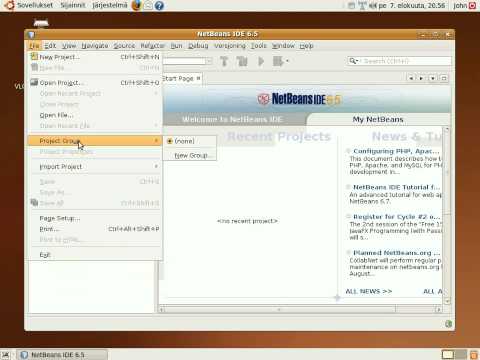480x360 pixels.
Task: Click the New Project icon in File menu
Action: 34,57
